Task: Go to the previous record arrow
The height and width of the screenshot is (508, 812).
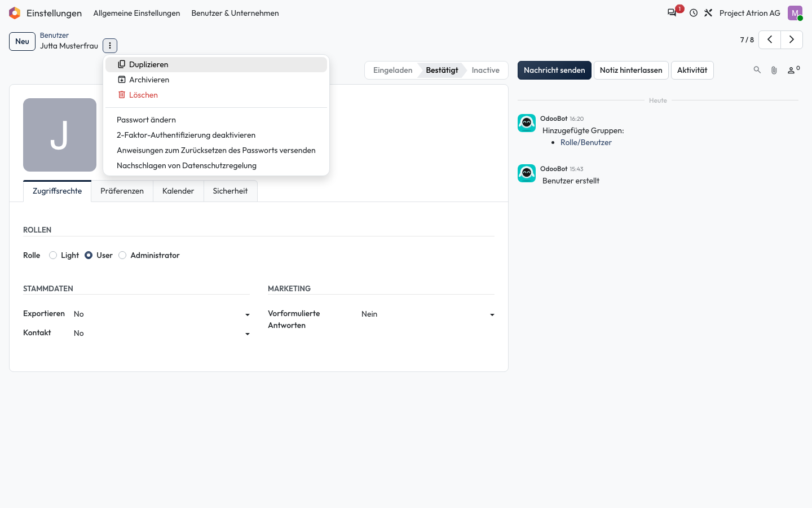Action: (x=770, y=40)
